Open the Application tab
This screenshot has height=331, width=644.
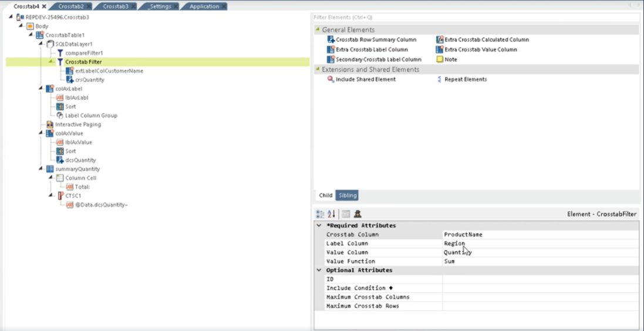(x=204, y=6)
